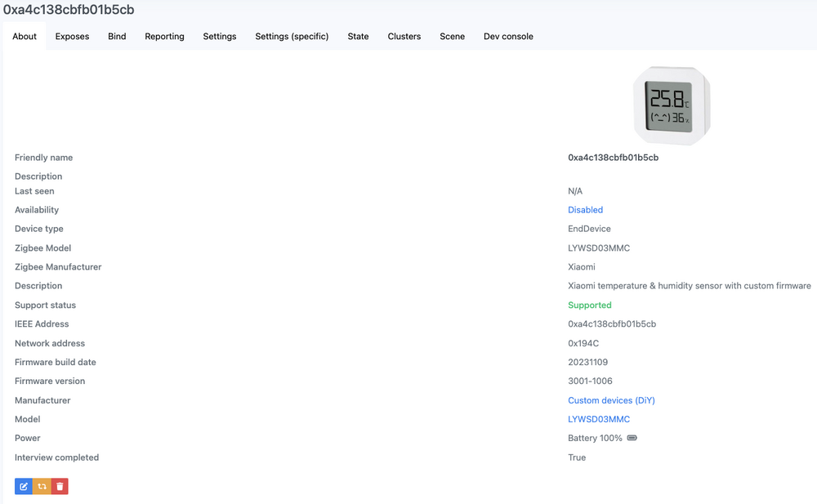View the State tab
The image size is (817, 504).
[358, 37]
